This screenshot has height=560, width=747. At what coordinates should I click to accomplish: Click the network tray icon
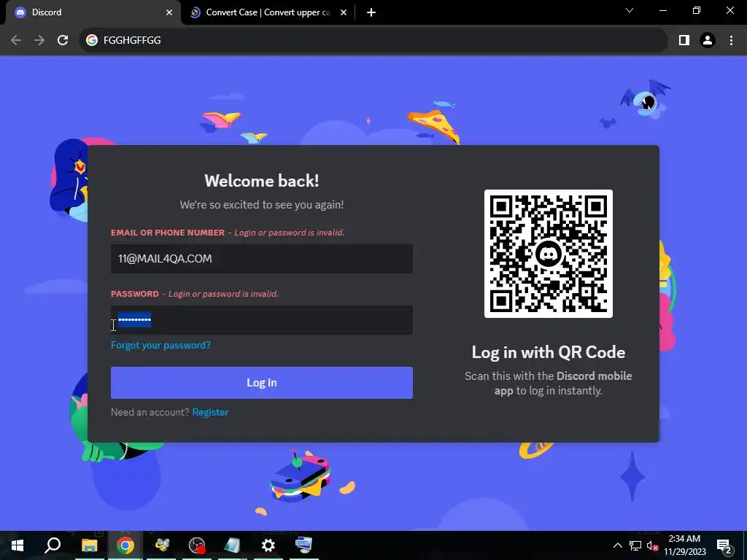635,545
